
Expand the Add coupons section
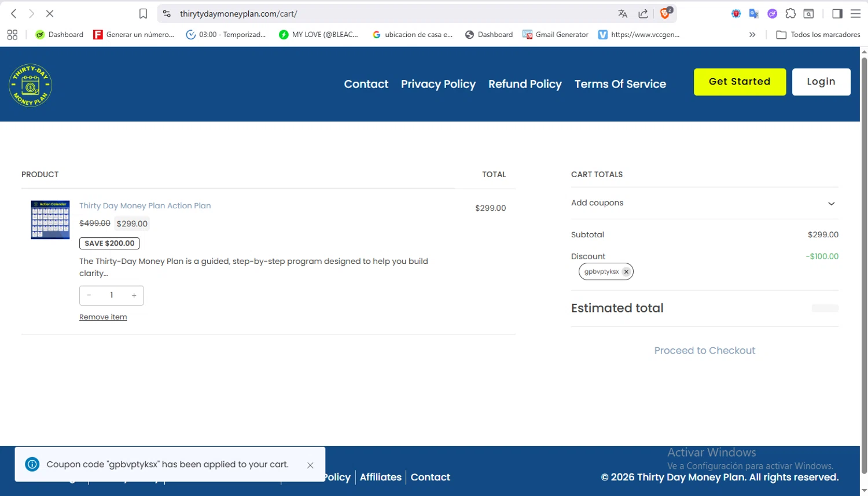click(x=704, y=203)
